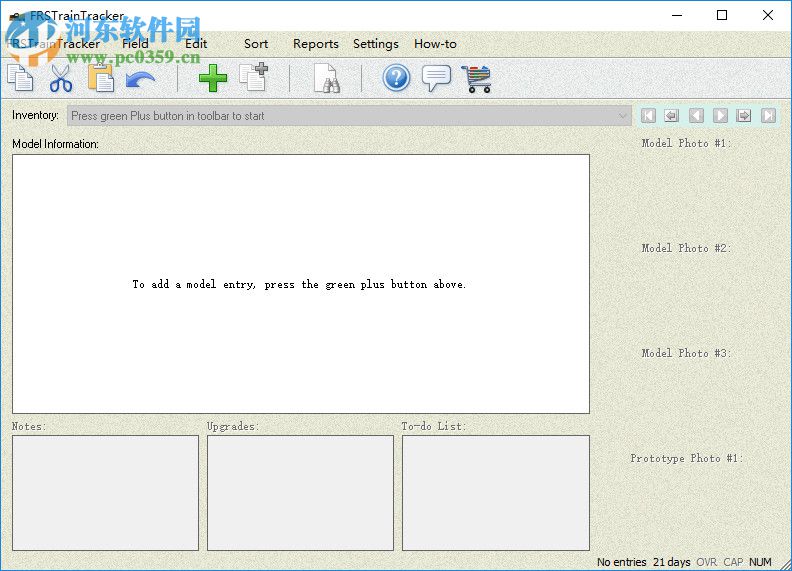
Task: Minimize the FRSTrainTracker window
Action: click(x=677, y=15)
